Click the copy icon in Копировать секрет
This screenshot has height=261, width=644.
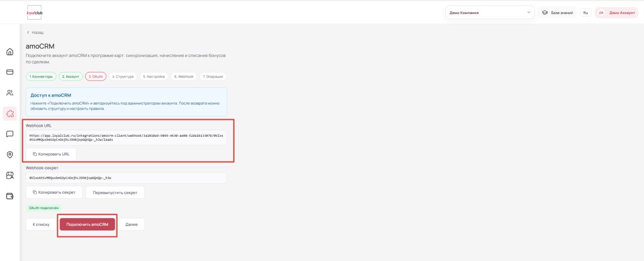(x=35, y=192)
